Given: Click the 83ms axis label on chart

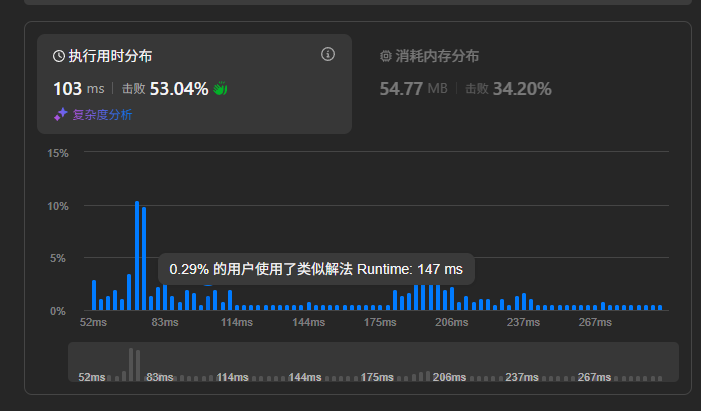Looking at the screenshot, I should tap(165, 322).
